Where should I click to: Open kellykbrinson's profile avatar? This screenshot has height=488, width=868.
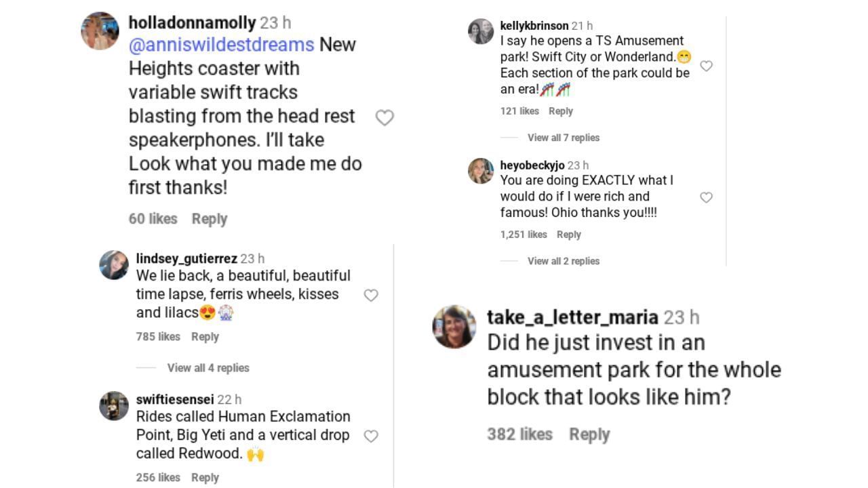coord(481,32)
